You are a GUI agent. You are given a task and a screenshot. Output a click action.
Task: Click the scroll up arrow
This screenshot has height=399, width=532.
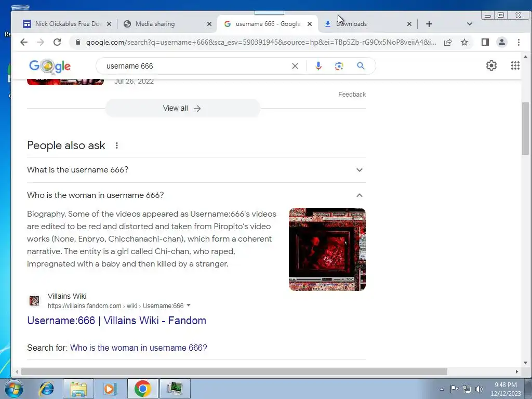point(525,57)
